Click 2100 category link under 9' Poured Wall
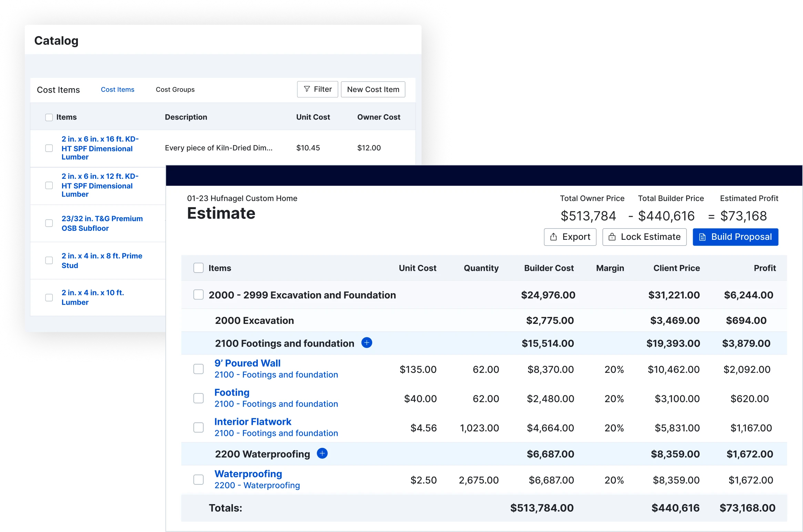Image resolution: width=803 pixels, height=532 pixels. click(276, 375)
